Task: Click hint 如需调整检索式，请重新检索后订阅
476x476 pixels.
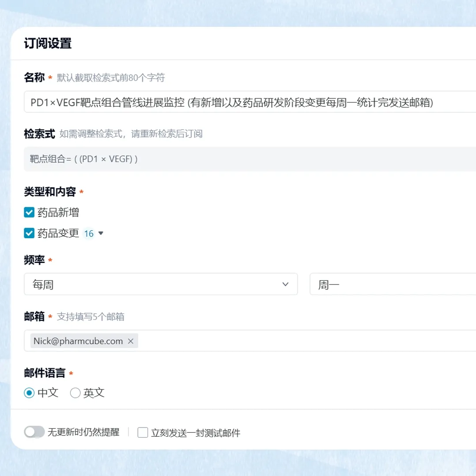Action: (x=131, y=134)
